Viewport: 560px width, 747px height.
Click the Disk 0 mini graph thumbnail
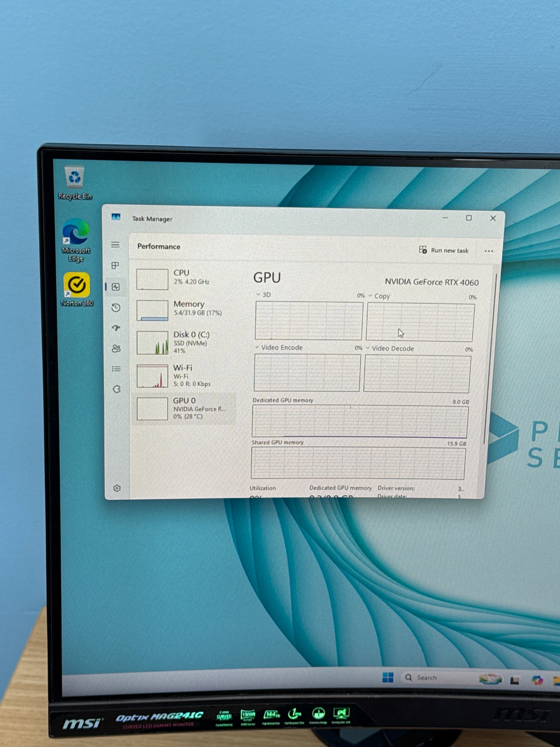[x=152, y=342]
